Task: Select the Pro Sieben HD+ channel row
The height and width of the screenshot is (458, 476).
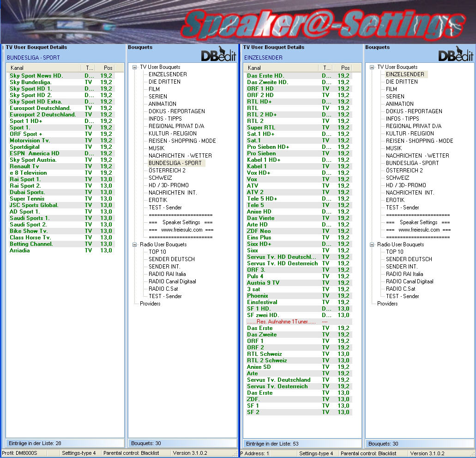Action: click(x=298, y=147)
